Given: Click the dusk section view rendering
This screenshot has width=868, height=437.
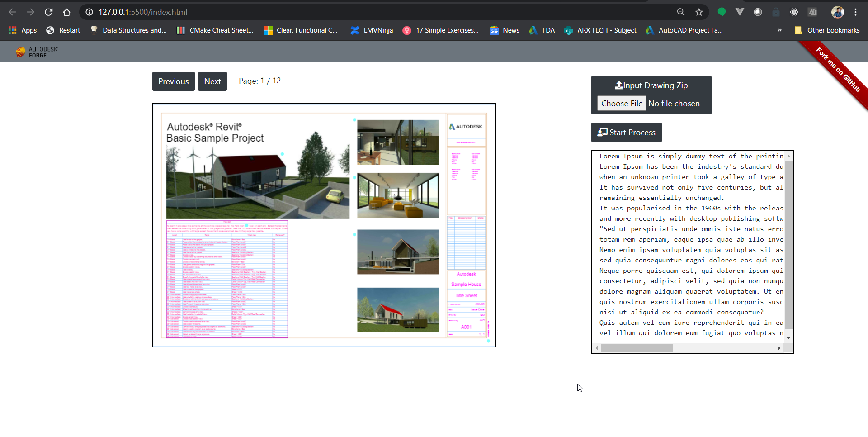Looking at the screenshot, I should tap(398, 252).
